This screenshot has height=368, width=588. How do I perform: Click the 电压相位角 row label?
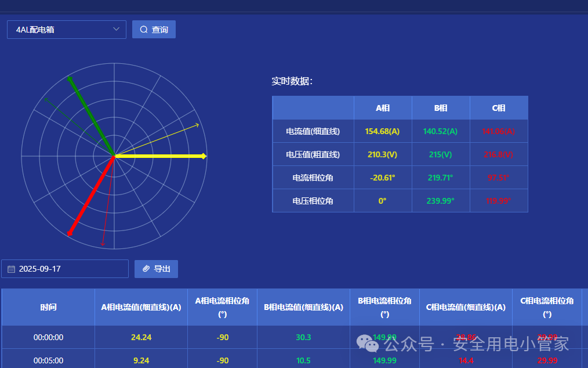(x=313, y=201)
